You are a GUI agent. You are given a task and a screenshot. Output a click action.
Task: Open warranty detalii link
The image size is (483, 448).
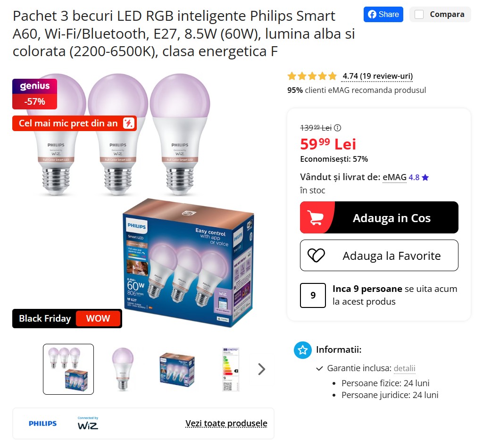[404, 368]
